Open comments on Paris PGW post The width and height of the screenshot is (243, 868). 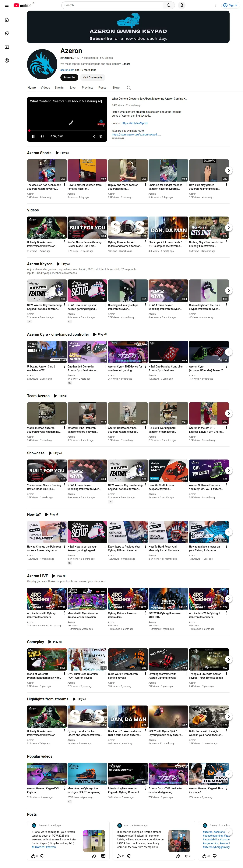click(103, 856)
